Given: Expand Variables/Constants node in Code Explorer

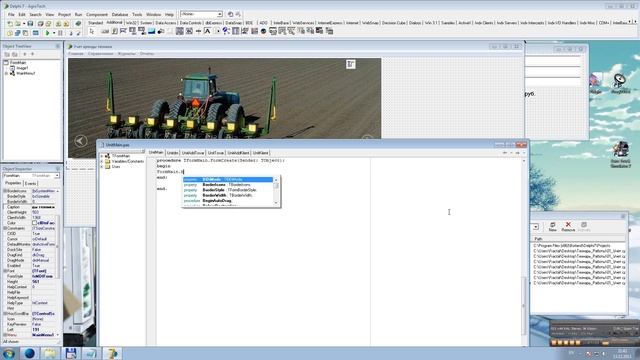Looking at the screenshot, I should point(102,161).
